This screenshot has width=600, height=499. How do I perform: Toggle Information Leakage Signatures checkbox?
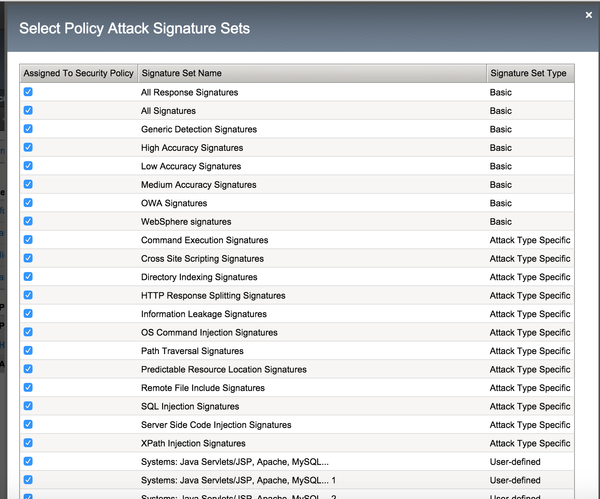click(28, 314)
